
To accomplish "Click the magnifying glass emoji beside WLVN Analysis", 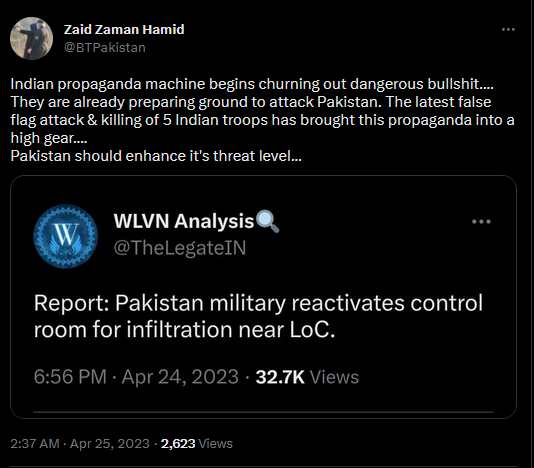I will click(x=267, y=221).
